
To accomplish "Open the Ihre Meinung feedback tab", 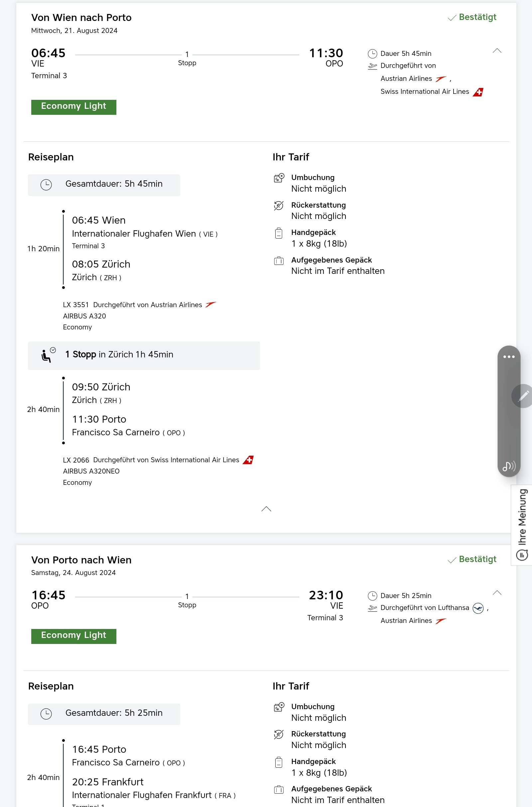I will 522,525.
